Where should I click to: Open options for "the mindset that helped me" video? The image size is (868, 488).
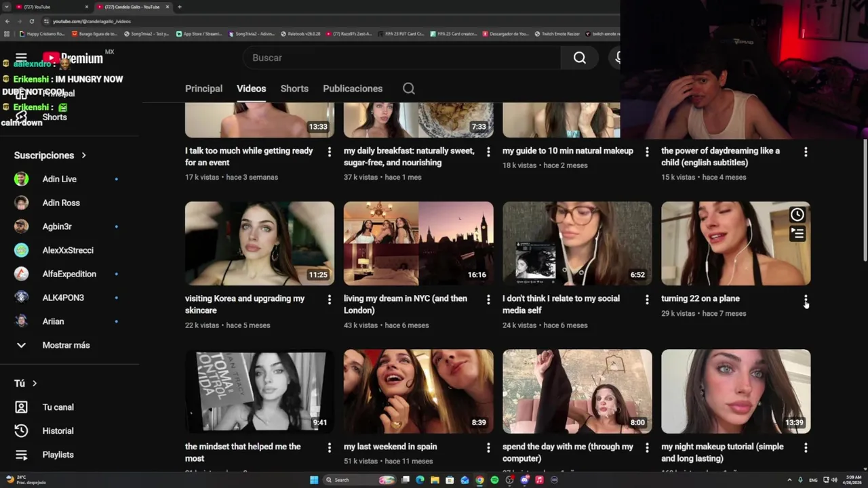pyautogui.click(x=330, y=447)
